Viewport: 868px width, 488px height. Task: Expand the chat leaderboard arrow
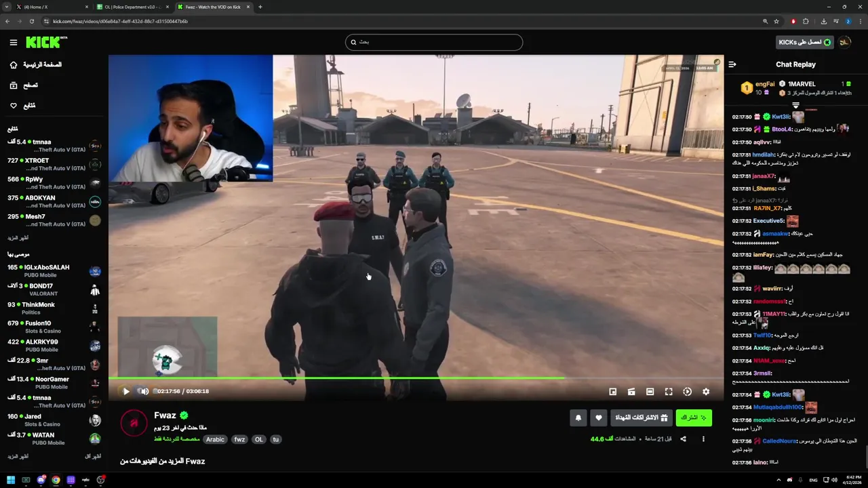pos(796,105)
